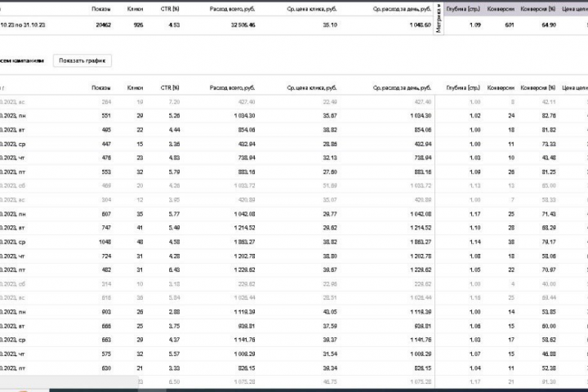
Task: Click the impressions cell 551
Action: point(106,116)
